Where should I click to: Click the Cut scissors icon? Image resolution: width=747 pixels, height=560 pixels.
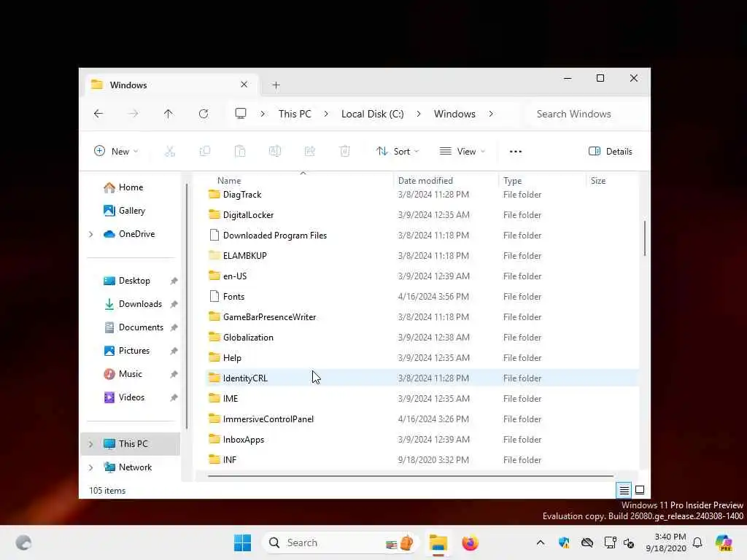(169, 152)
